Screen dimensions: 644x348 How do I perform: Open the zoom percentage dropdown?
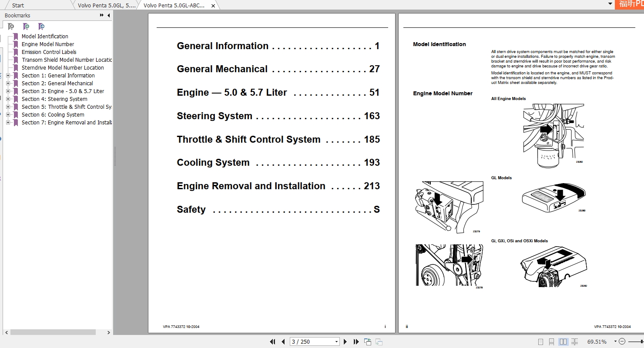pyautogui.click(x=615, y=342)
